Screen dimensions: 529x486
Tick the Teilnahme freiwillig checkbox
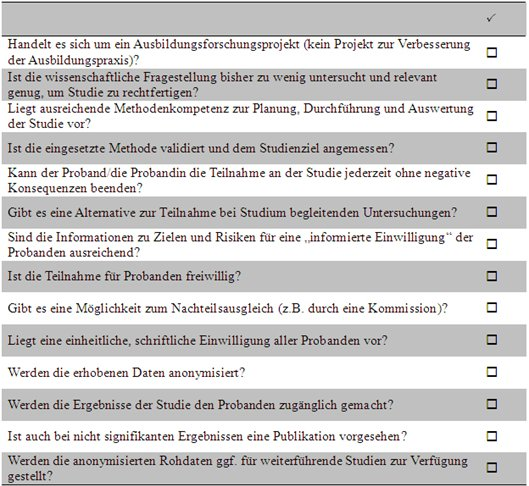(492, 276)
